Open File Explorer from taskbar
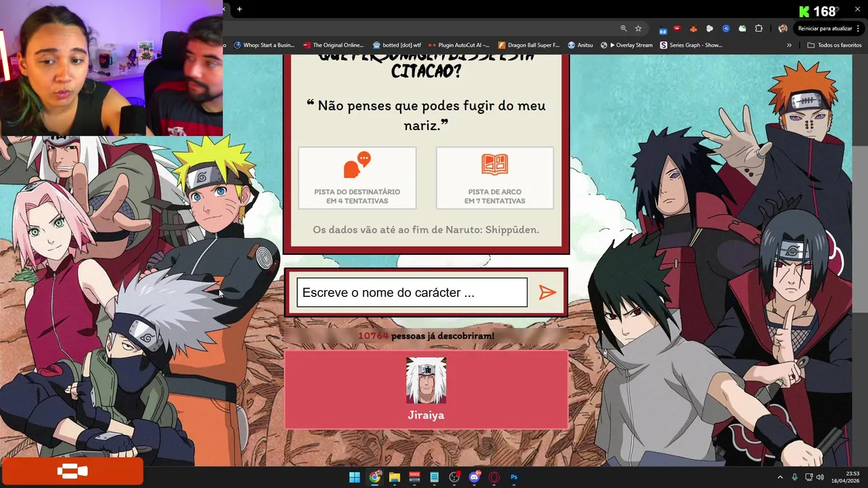Screen dimensions: 868x488 pyautogui.click(x=394, y=477)
